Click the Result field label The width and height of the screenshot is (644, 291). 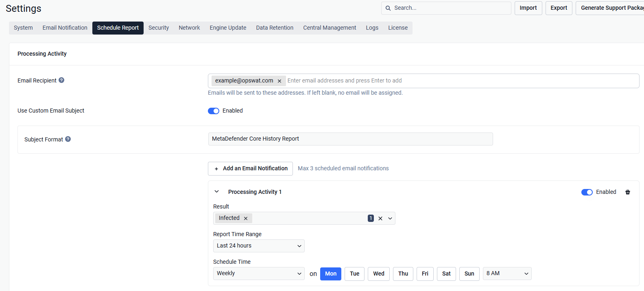click(221, 207)
